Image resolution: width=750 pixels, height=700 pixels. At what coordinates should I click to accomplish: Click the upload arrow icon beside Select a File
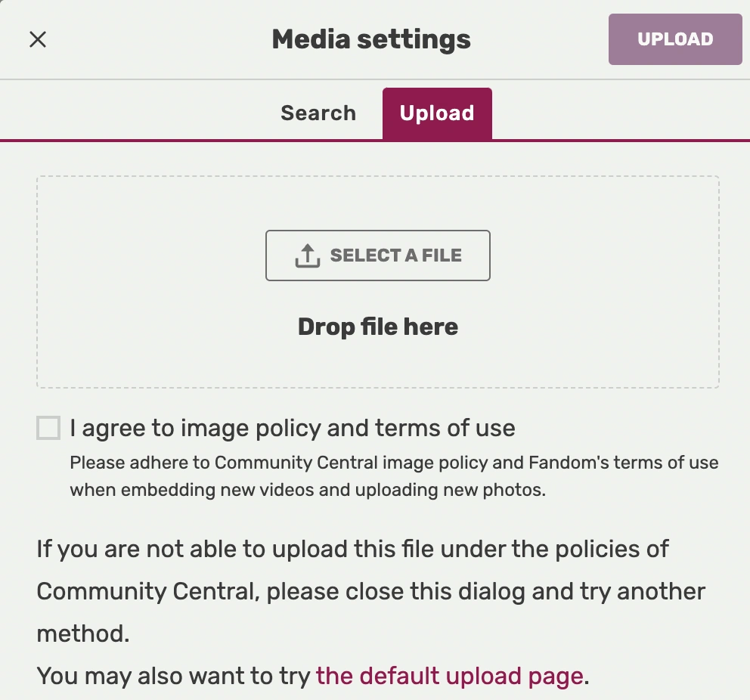(x=308, y=256)
